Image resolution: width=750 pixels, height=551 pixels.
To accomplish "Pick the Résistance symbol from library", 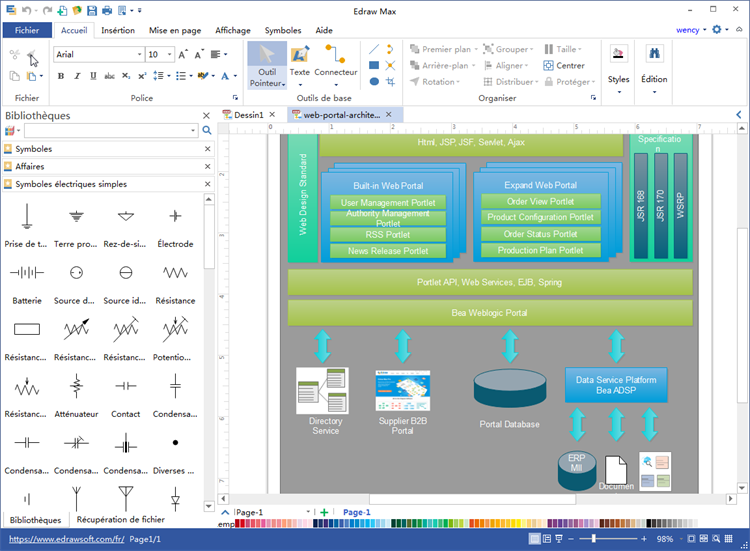I will click(x=176, y=280).
